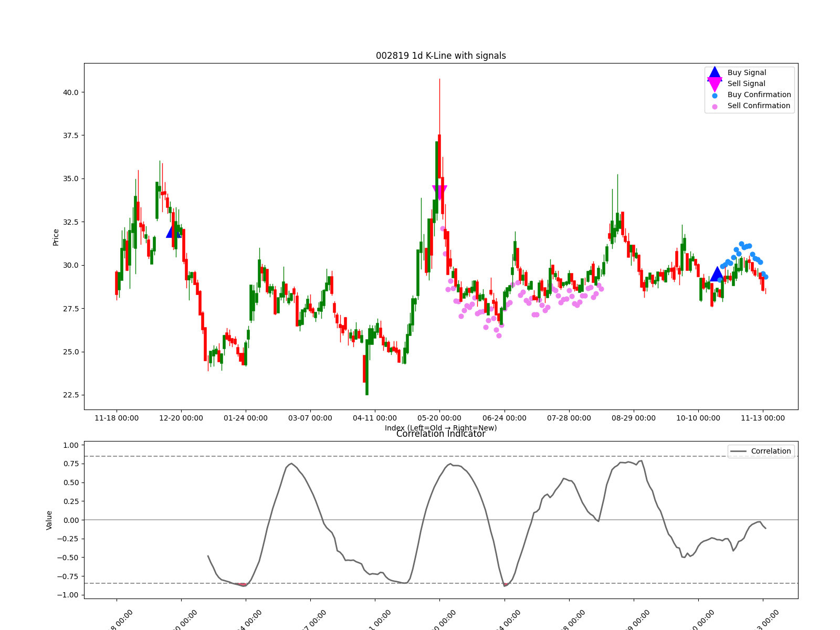Screen dimensions: 840x630
Task: Click the Buy Signal legend triangle icon
Action: click(715, 73)
